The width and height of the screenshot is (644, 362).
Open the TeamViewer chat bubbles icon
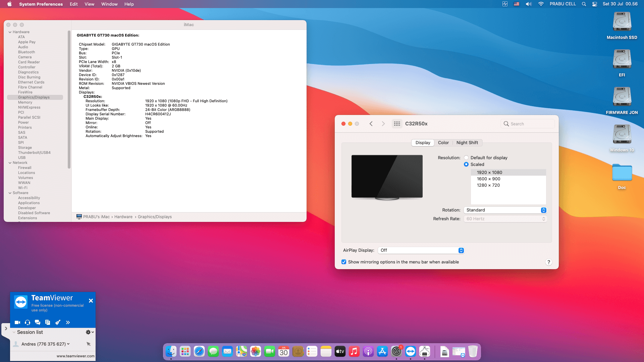(38, 322)
